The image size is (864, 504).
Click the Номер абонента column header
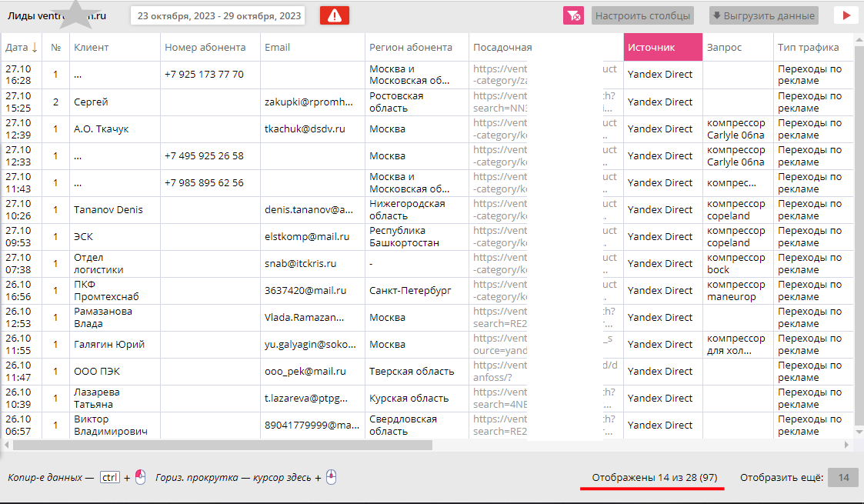pos(210,48)
